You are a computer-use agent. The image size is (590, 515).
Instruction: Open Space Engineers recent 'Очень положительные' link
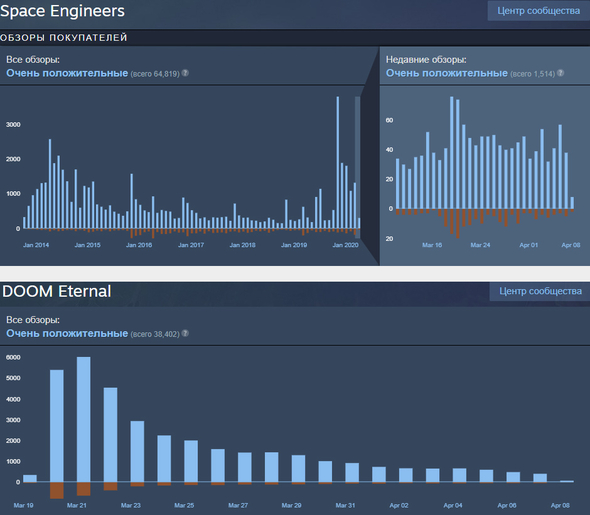point(447,73)
